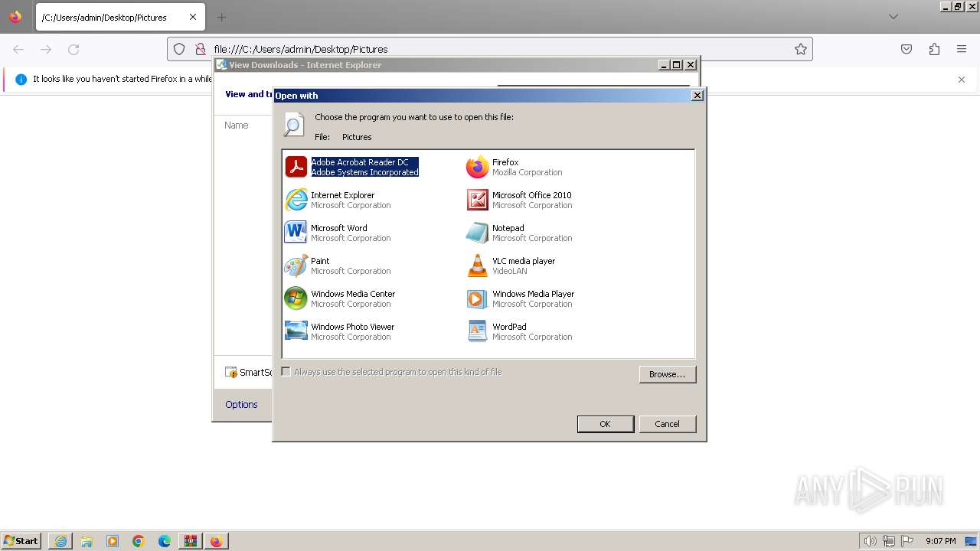Choose the Windows Media Center icon
The height and width of the screenshot is (551, 980).
[296, 298]
